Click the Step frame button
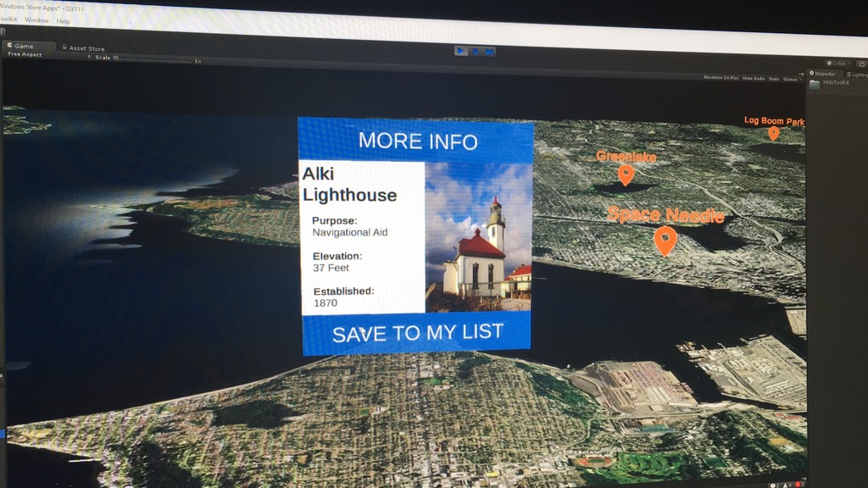868x488 pixels. [489, 52]
